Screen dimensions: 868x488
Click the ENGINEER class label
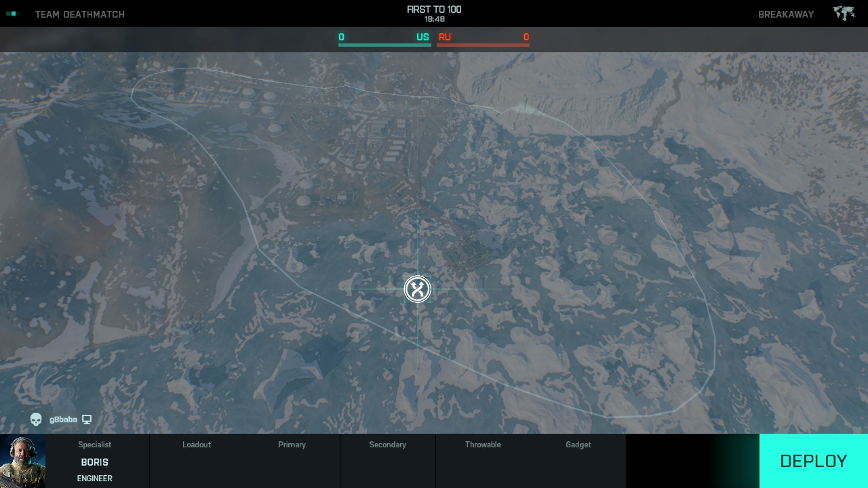point(95,479)
